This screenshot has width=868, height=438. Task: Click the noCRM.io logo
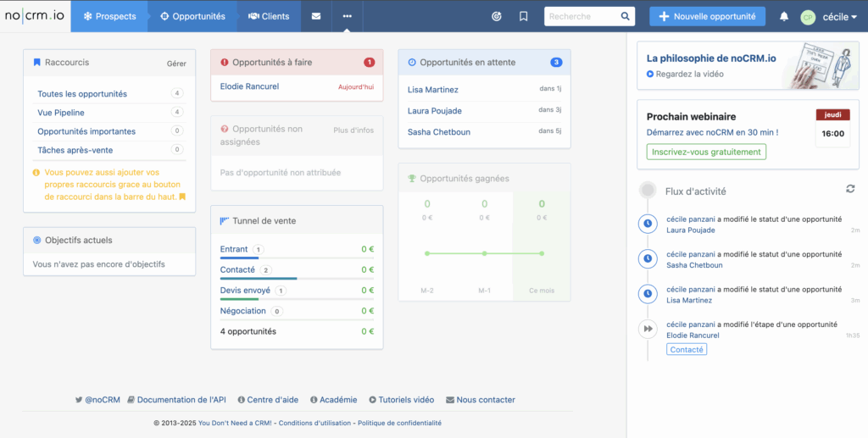(x=35, y=16)
